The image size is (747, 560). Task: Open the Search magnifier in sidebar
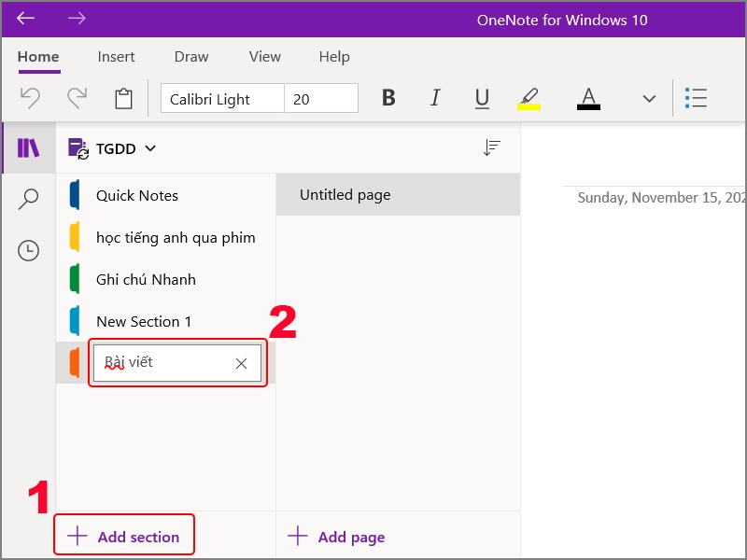pos(29,199)
